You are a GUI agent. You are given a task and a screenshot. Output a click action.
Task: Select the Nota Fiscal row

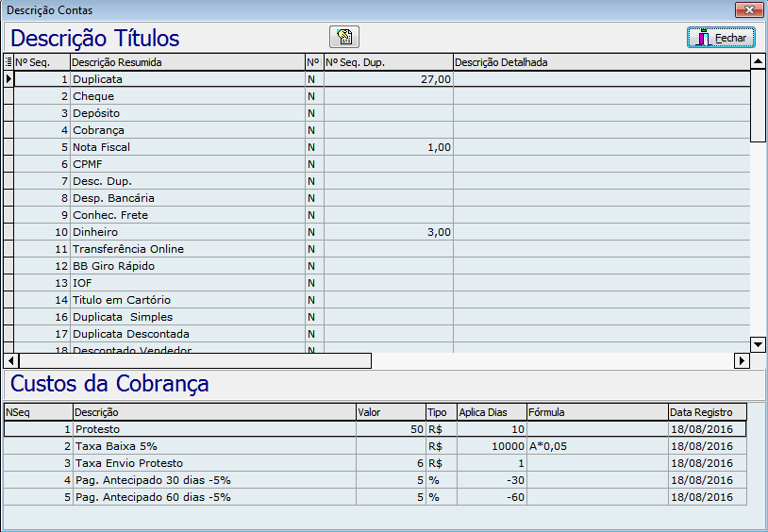pyautogui.click(x=382, y=147)
